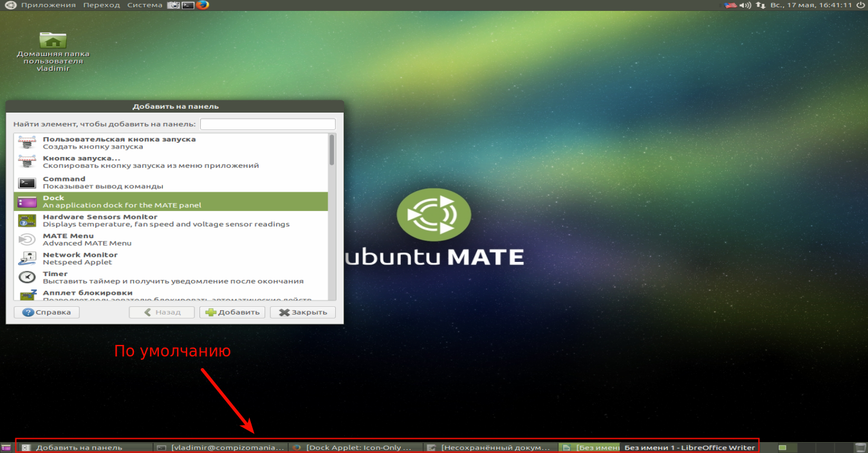Launch Firefox from the top panel
Image resolution: width=868 pixels, height=453 pixels.
(x=203, y=5)
